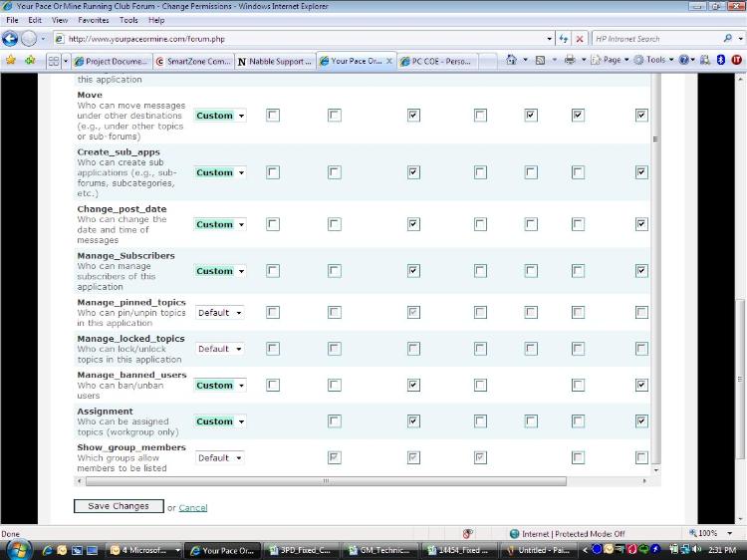Screen dimensions: 747x560
Task: Click the Print icon in the command bar
Action: pos(570,60)
